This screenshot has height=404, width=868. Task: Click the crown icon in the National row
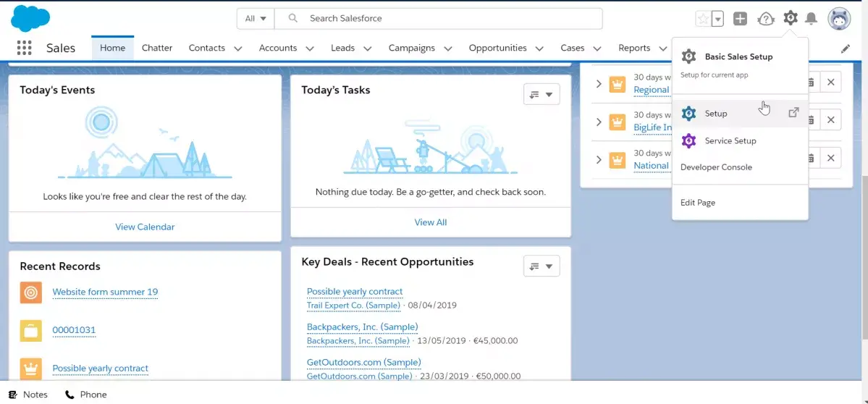click(x=618, y=160)
